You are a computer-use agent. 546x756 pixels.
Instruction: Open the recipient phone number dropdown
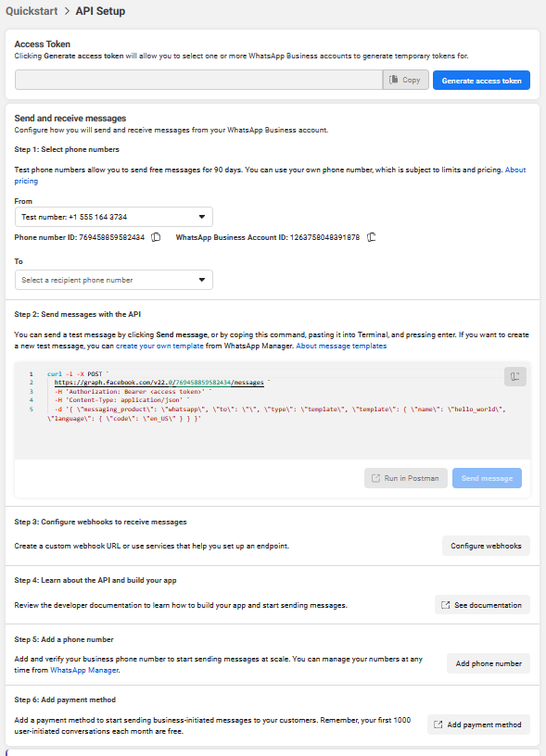(114, 280)
